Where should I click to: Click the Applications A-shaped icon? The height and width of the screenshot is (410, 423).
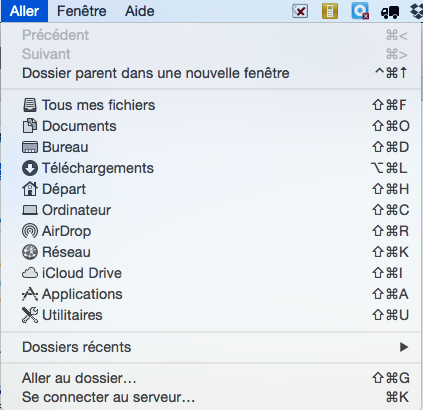point(30,294)
